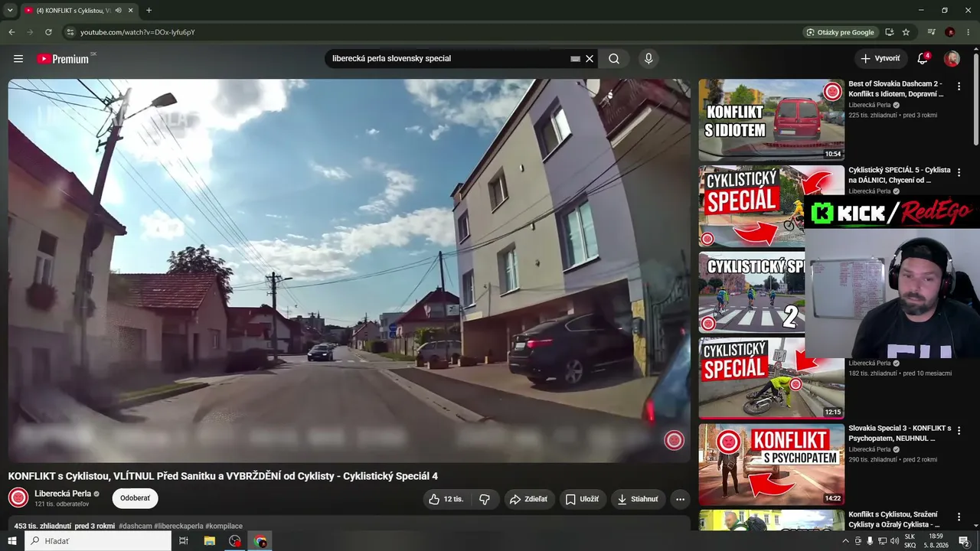
Task: Click the video player to pause
Action: (349, 270)
